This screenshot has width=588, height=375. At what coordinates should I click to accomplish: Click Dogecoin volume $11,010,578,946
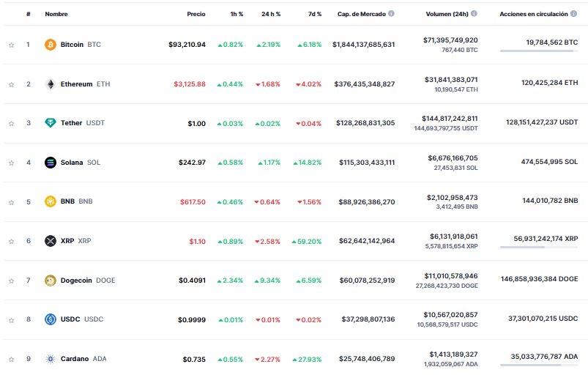(451, 276)
